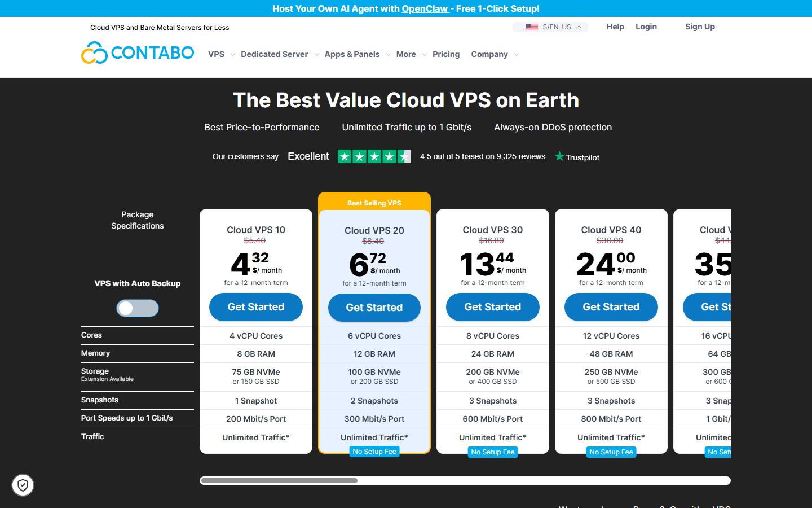Expand the VPS menu chevron
Image resolution: width=812 pixels, height=508 pixels.
point(232,55)
